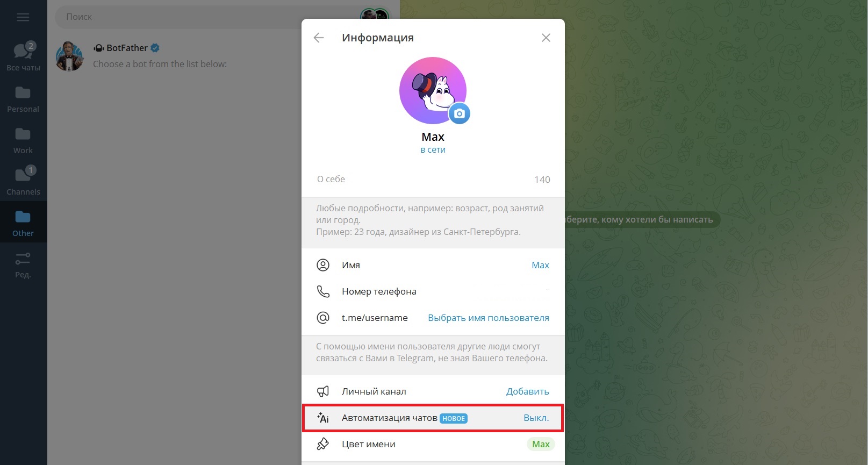868x465 pixels.
Task: Switch to the Personal folder
Action: pyautogui.click(x=23, y=99)
